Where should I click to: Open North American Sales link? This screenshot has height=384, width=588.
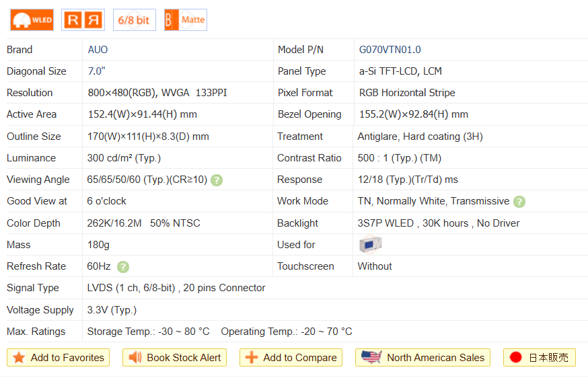point(422,358)
